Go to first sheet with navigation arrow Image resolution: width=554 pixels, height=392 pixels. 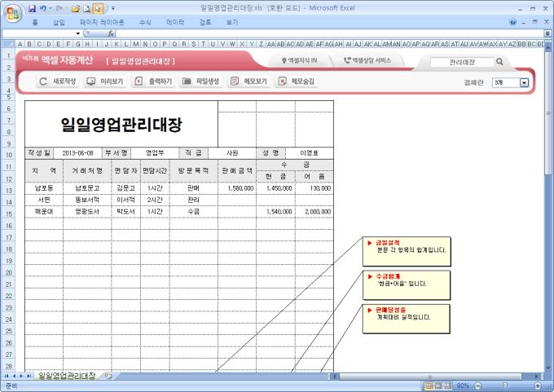coord(7,376)
